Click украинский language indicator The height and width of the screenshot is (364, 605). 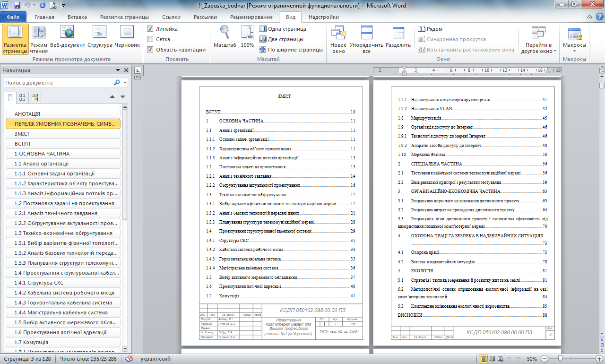coord(156,359)
